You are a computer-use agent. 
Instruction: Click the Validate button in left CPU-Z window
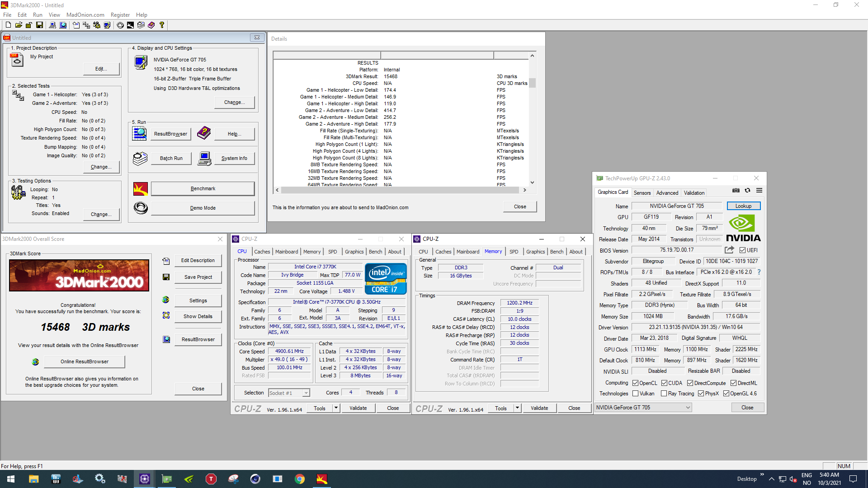pyautogui.click(x=358, y=408)
